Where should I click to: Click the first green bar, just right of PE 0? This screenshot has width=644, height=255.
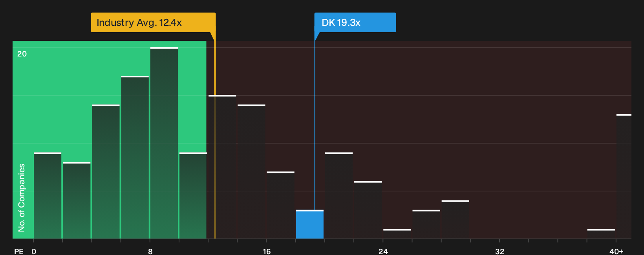[48, 195]
